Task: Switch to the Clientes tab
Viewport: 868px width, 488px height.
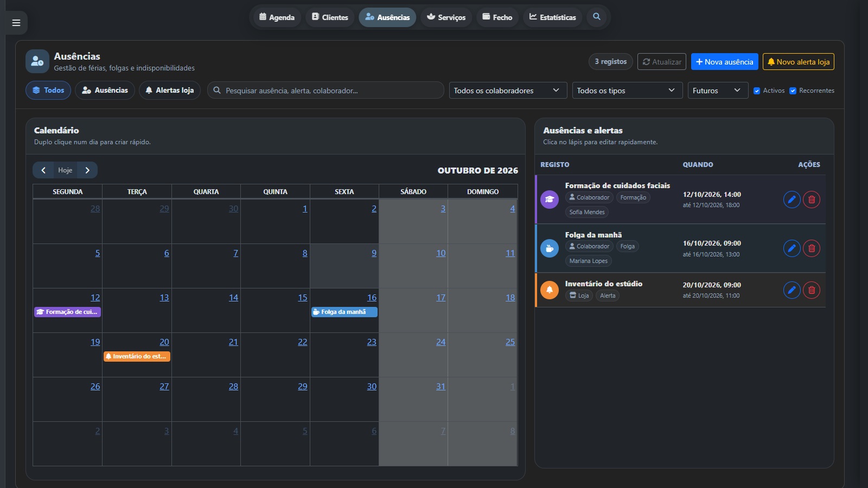Action: 330,17
